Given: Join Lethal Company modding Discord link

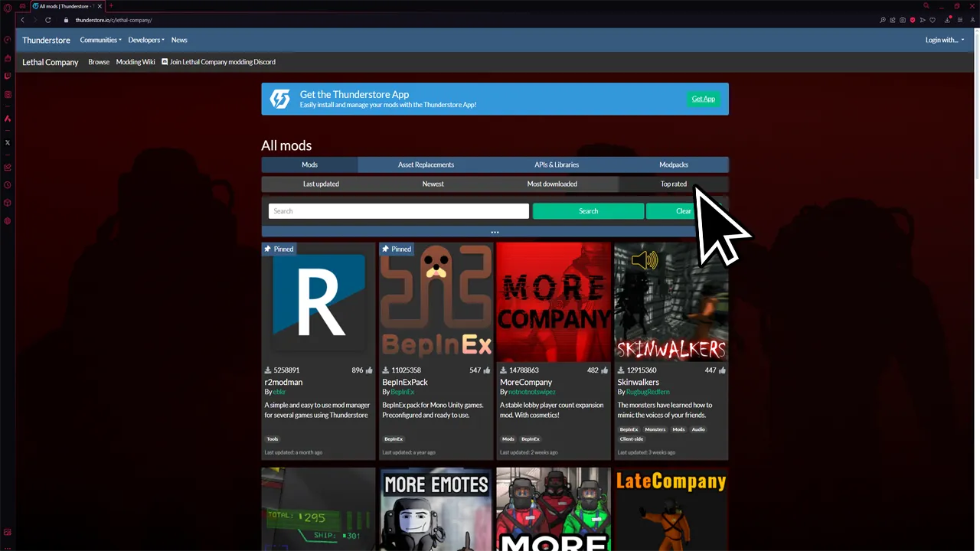Looking at the screenshot, I should click(218, 62).
